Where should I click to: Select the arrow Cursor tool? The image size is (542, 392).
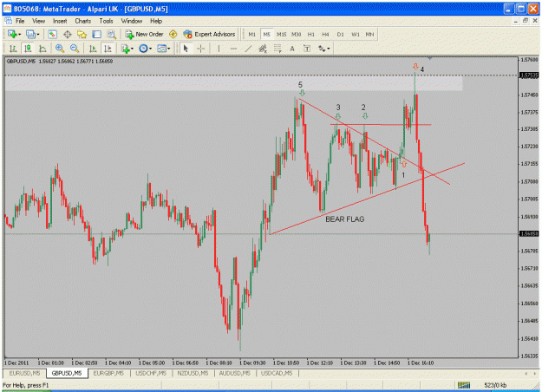tap(186, 49)
